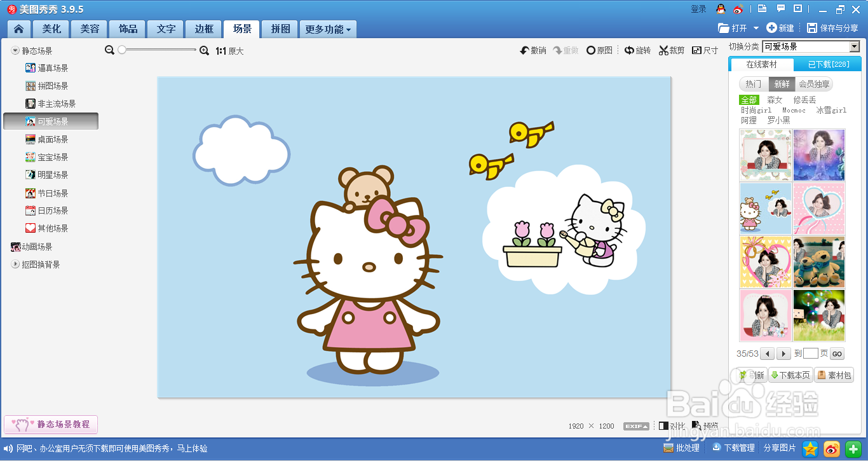Image resolution: width=868 pixels, height=461 pixels.
Task: Select 热门 popular filter
Action: point(754,84)
